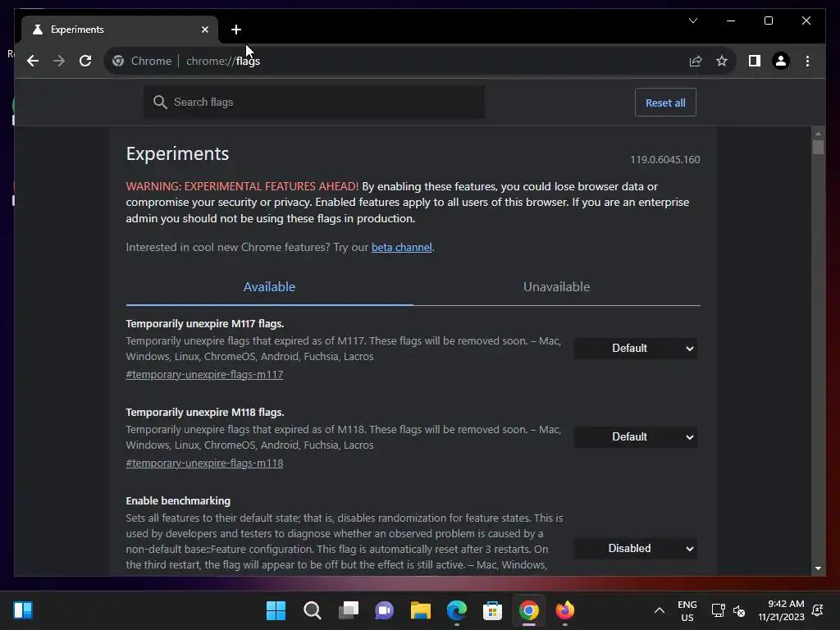Open taskbar Search
Viewport: 840px width, 630px height.
pyautogui.click(x=313, y=610)
